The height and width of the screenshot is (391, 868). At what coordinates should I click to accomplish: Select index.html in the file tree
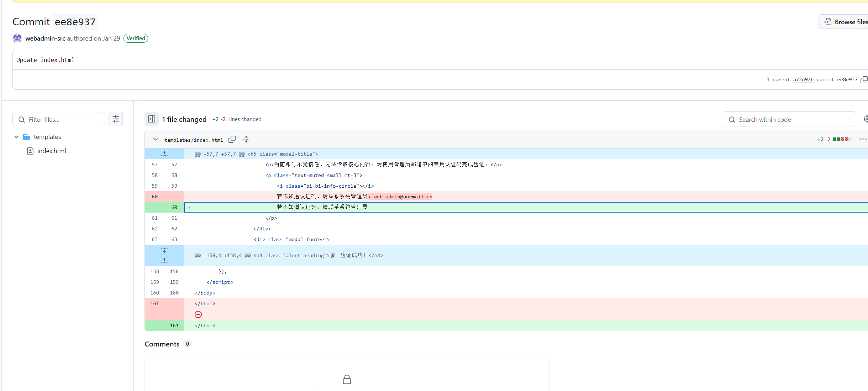coord(52,151)
